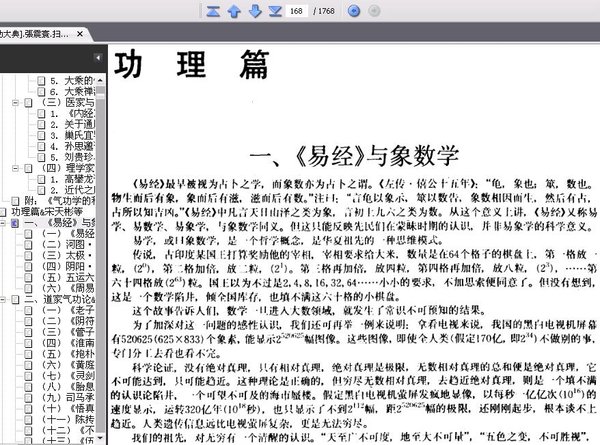
Task: Open bookmark '(六) 《周易'
Action: (x=68, y=288)
